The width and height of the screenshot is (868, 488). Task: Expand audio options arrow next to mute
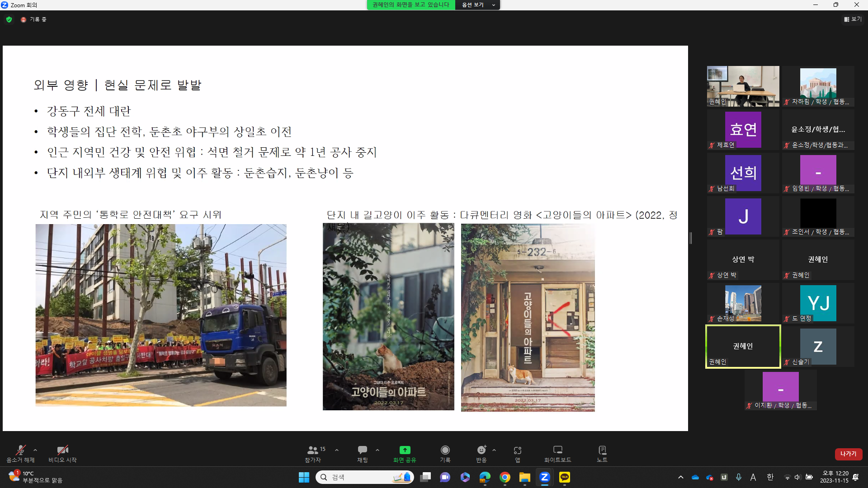coord(35,450)
